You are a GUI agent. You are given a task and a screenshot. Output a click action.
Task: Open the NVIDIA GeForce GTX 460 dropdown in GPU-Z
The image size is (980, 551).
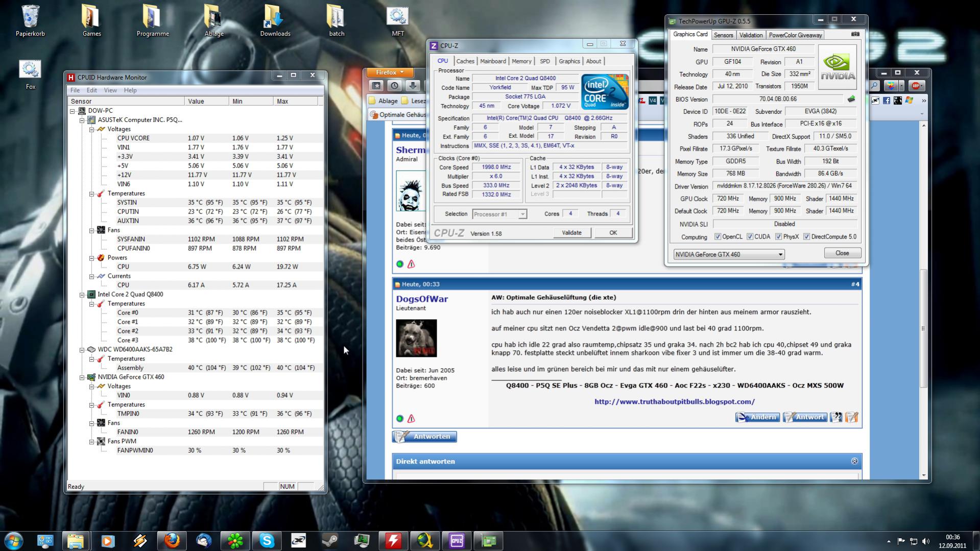(729, 254)
